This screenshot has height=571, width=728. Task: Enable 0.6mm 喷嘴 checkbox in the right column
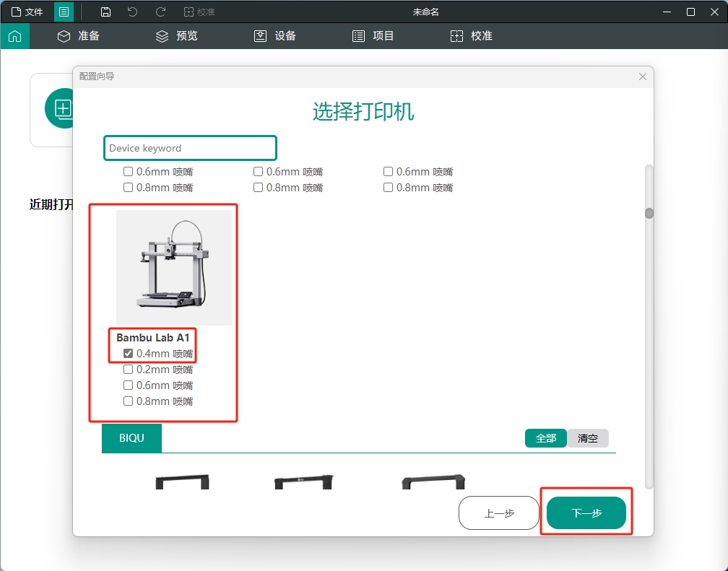(388, 172)
